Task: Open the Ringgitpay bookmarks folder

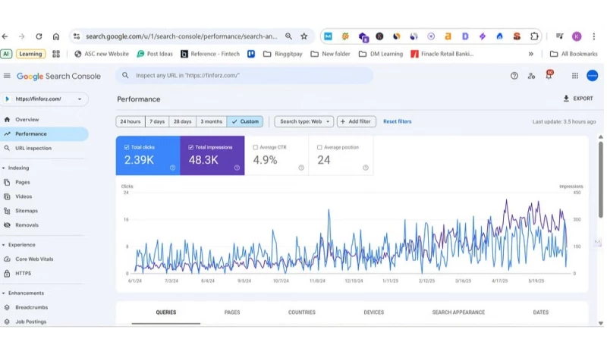Action: click(x=282, y=54)
